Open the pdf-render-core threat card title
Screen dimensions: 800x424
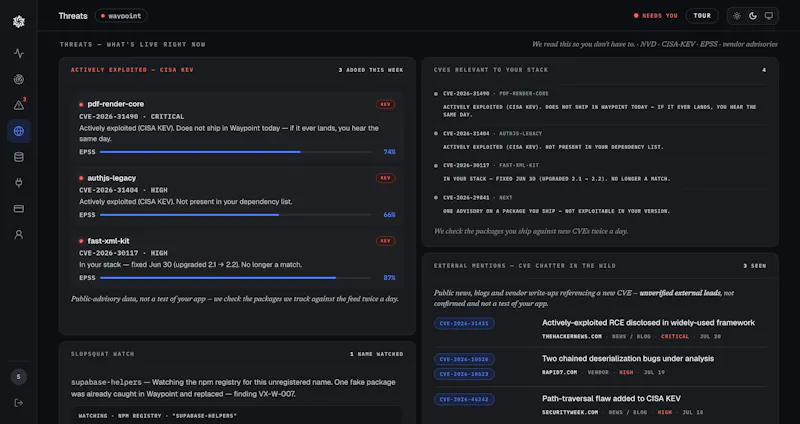(116, 104)
